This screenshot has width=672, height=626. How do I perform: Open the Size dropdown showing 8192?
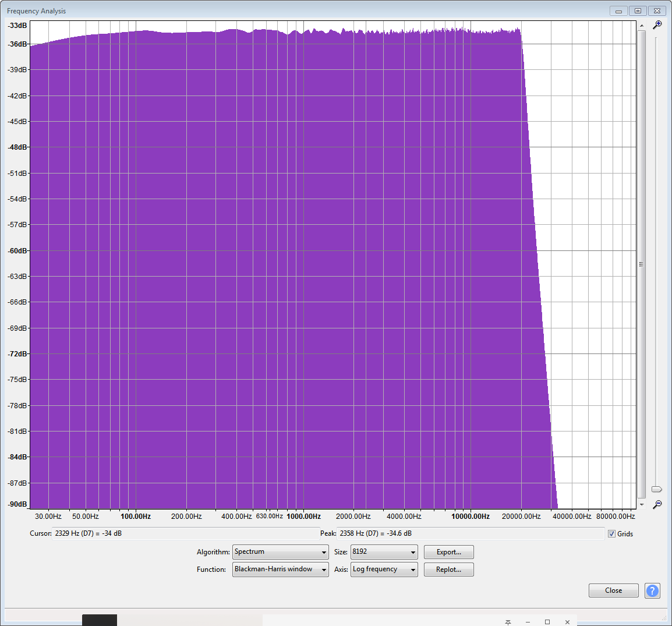pos(384,552)
